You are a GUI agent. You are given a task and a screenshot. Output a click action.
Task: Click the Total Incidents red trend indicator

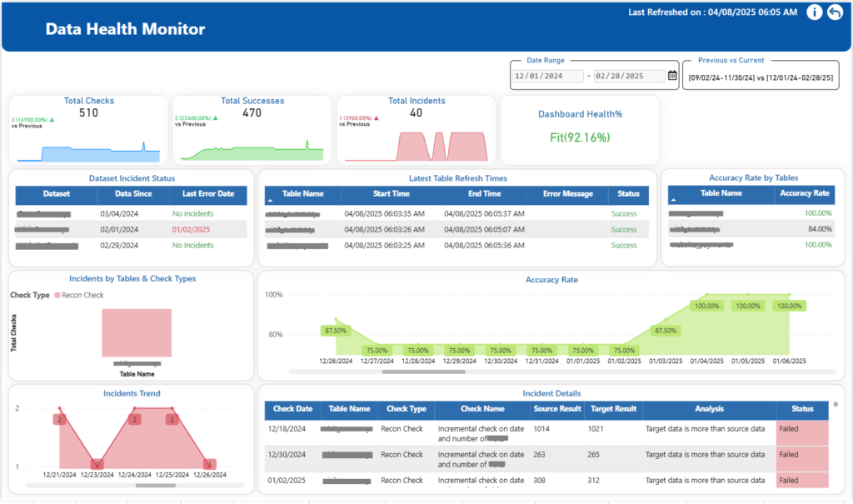(377, 118)
